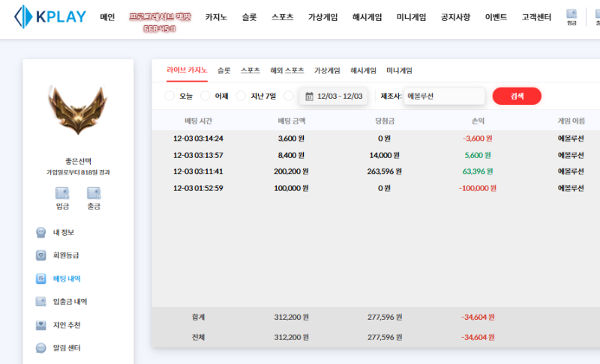Switch to the 가상게임 history tab
This screenshot has width=600, height=364.
click(x=327, y=70)
